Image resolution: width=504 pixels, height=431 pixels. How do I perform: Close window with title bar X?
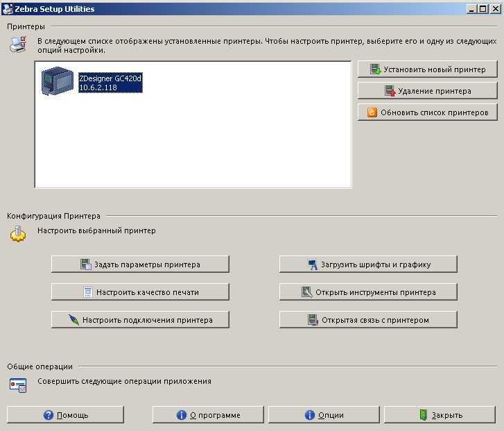click(495, 9)
